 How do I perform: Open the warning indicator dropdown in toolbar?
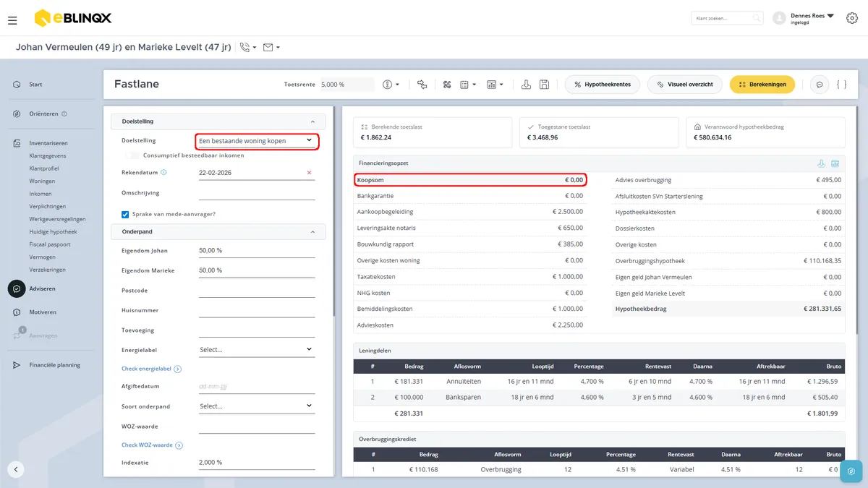click(x=391, y=85)
